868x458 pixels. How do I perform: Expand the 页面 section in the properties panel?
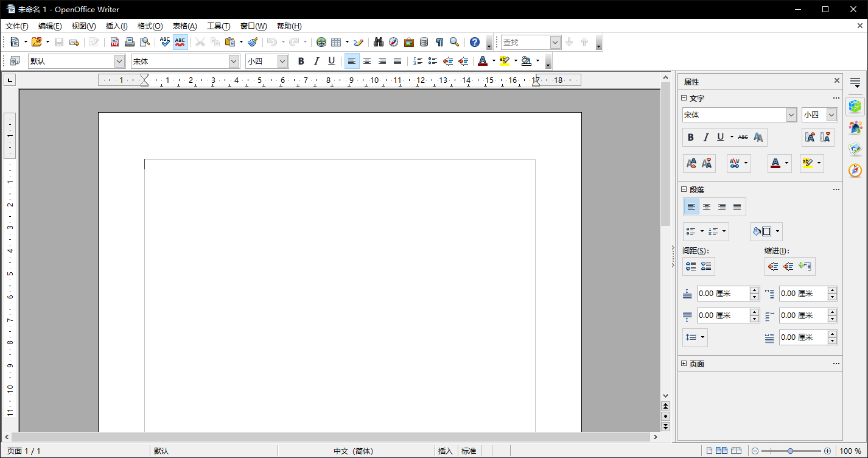click(x=684, y=364)
